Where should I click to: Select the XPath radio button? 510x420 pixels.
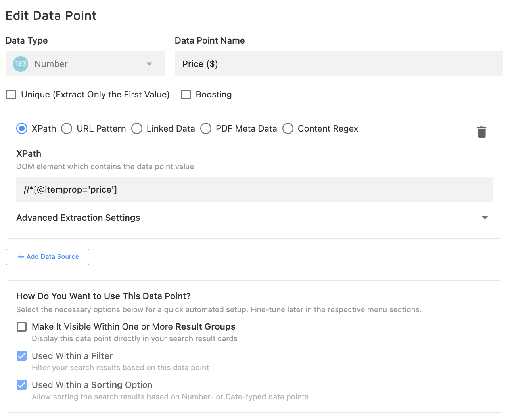pyautogui.click(x=22, y=128)
